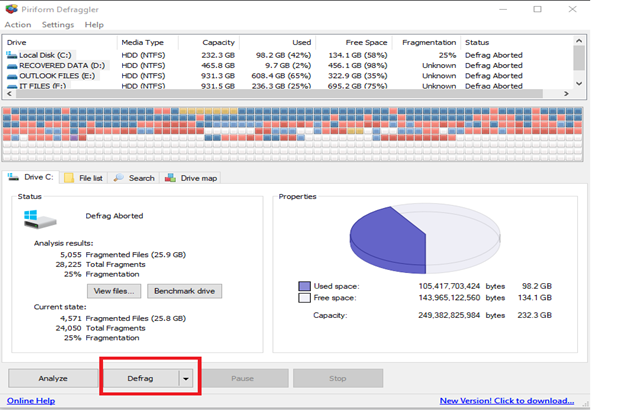This screenshot has height=410, width=623.
Task: Click the drive list horizontal scrollbar thumb
Action: [279, 94]
